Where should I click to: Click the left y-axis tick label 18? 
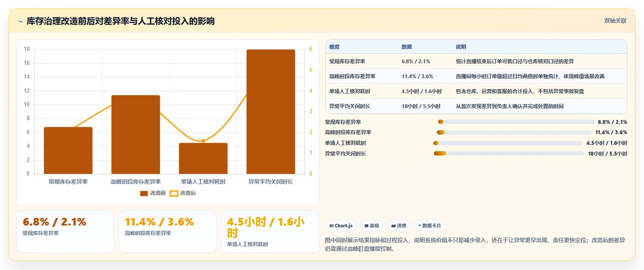coord(26,49)
